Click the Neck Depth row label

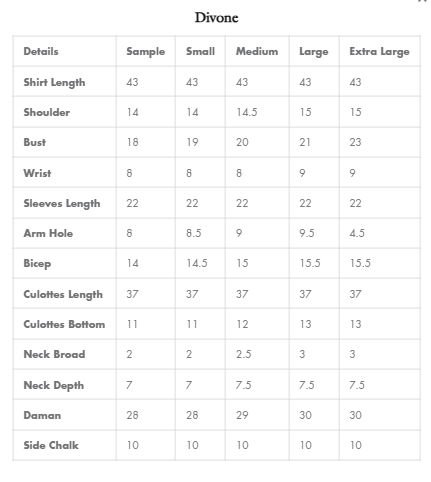54,385
